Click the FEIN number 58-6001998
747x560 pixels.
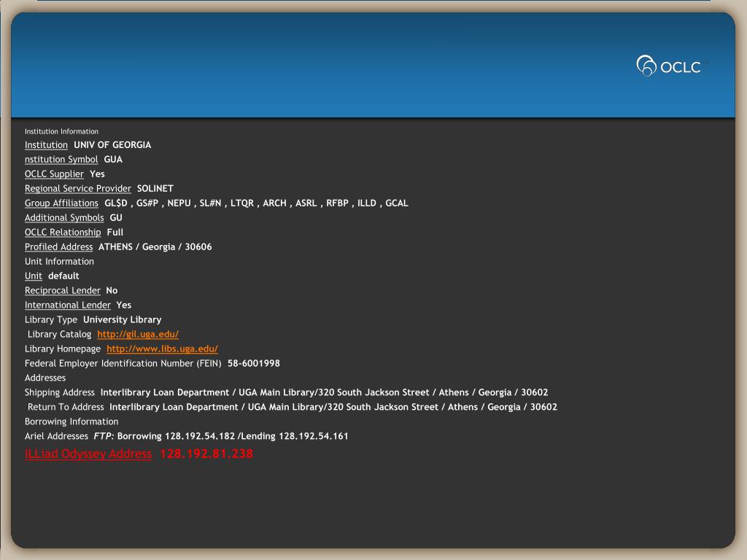254,363
